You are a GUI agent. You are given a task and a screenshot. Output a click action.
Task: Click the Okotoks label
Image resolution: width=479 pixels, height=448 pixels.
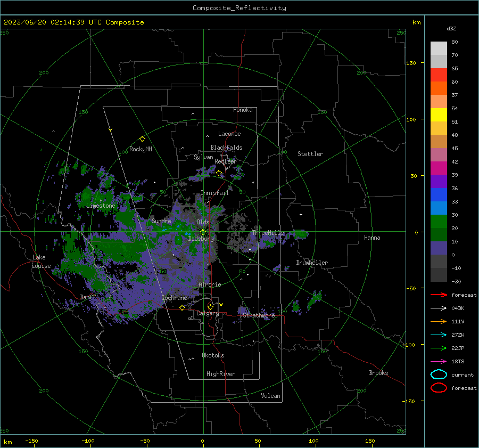213,355
